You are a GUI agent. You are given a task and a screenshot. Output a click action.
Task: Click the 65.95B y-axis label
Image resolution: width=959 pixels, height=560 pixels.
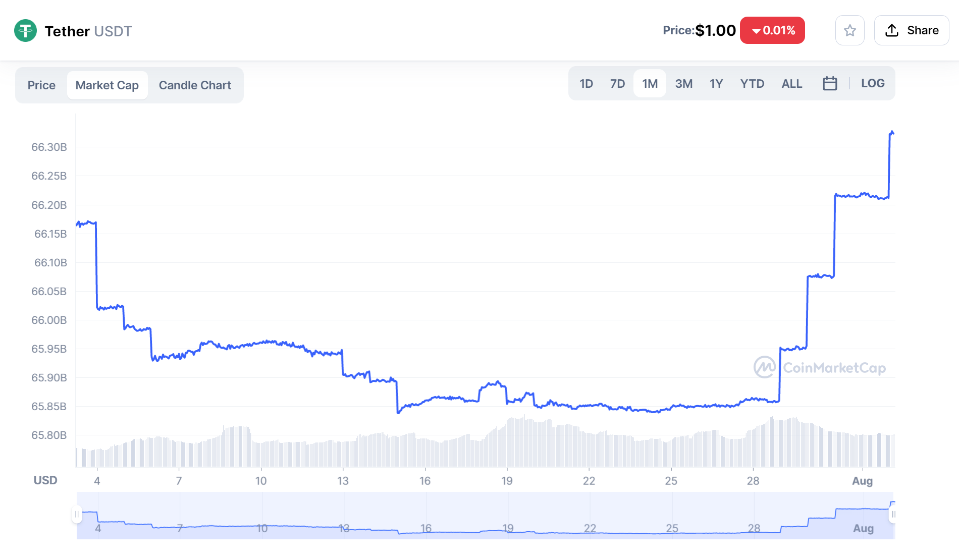(x=49, y=349)
